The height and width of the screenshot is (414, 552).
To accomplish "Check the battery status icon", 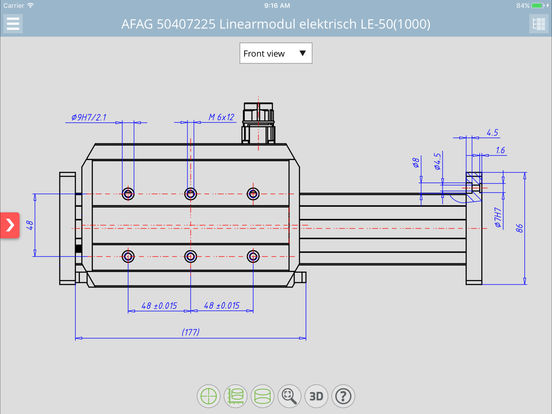I will pyautogui.click(x=540, y=5).
